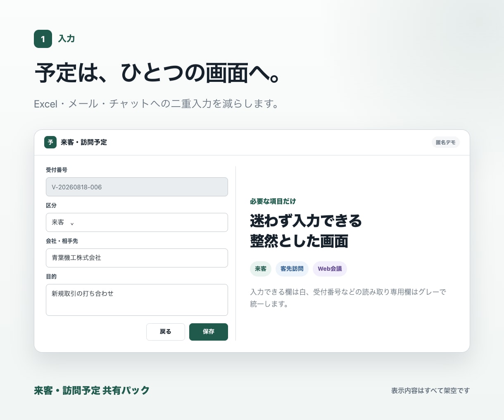The height and width of the screenshot is (420, 504).
Task: Click the 目的 text area
Action: pyautogui.click(x=137, y=300)
